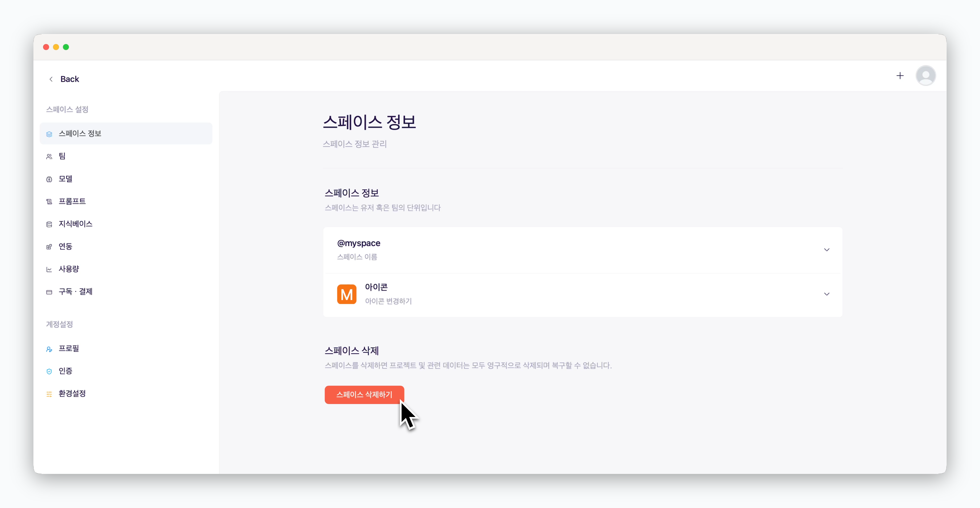Image resolution: width=980 pixels, height=508 pixels.
Task: Go back via the Back label
Action: pyautogui.click(x=70, y=79)
